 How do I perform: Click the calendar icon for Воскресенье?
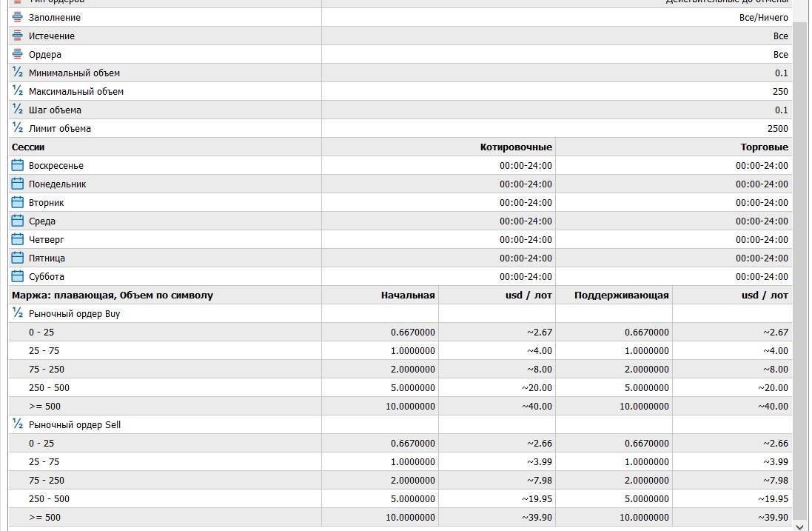(x=18, y=165)
